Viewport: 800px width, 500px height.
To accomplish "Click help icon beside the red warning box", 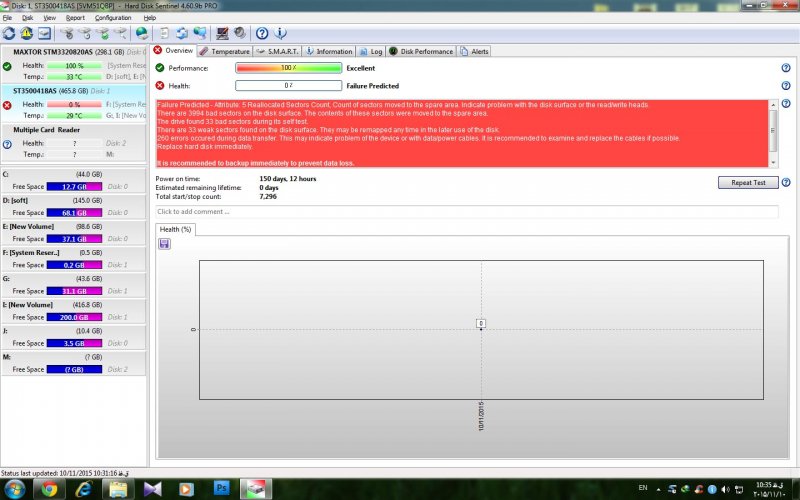I will click(786, 104).
